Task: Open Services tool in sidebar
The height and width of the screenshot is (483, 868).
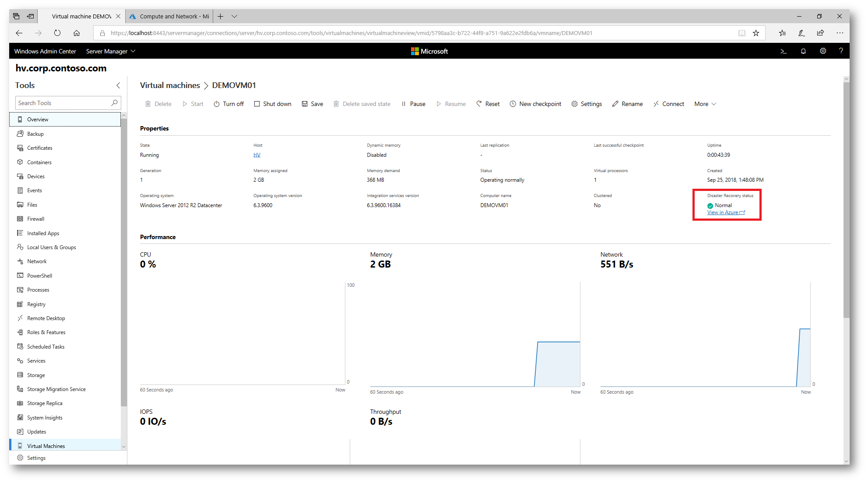Action: point(65,361)
